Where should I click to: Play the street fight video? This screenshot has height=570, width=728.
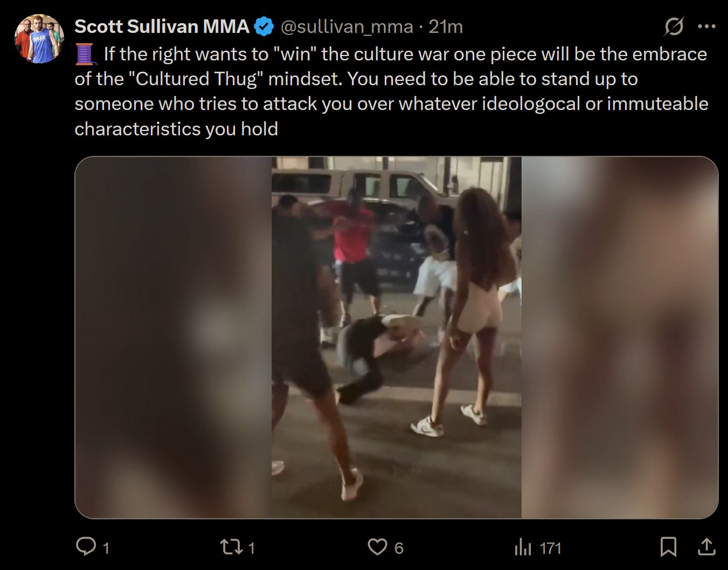point(396,338)
